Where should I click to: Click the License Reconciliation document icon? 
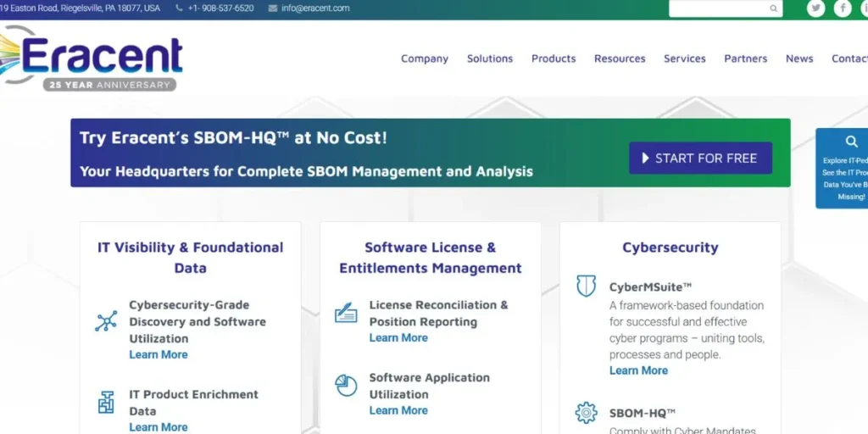(x=346, y=312)
